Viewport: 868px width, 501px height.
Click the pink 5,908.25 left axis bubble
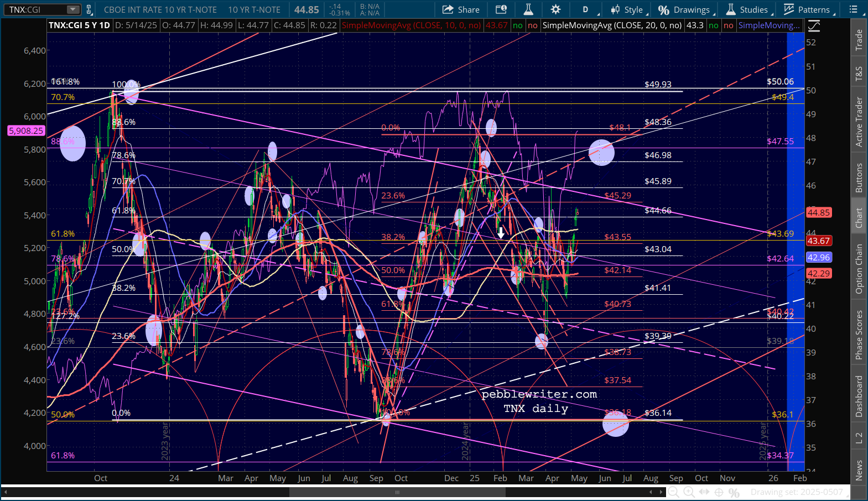26,131
